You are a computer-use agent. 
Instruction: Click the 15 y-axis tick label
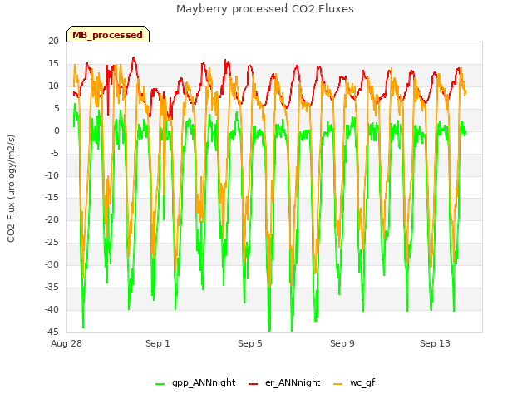point(53,63)
